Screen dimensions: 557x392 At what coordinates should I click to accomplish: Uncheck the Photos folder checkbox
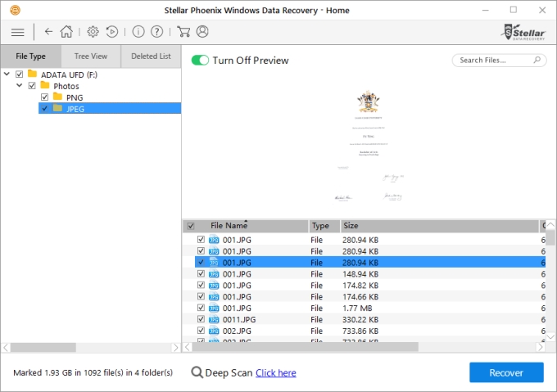[x=32, y=85]
